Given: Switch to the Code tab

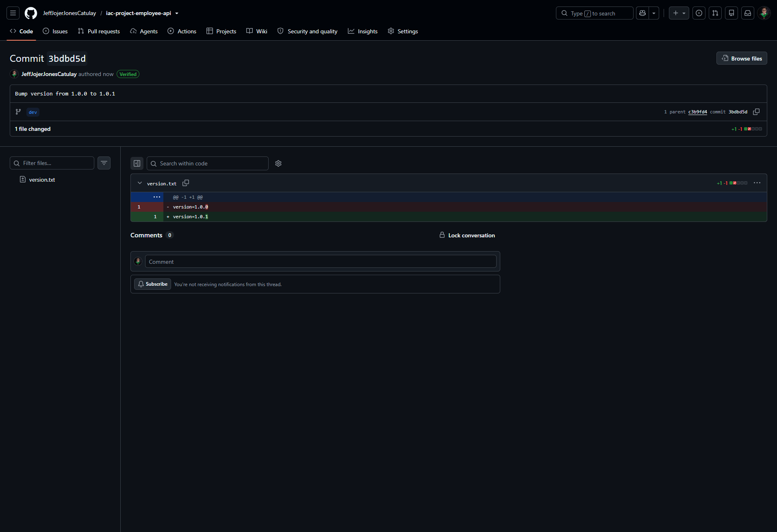Looking at the screenshot, I should [22, 31].
